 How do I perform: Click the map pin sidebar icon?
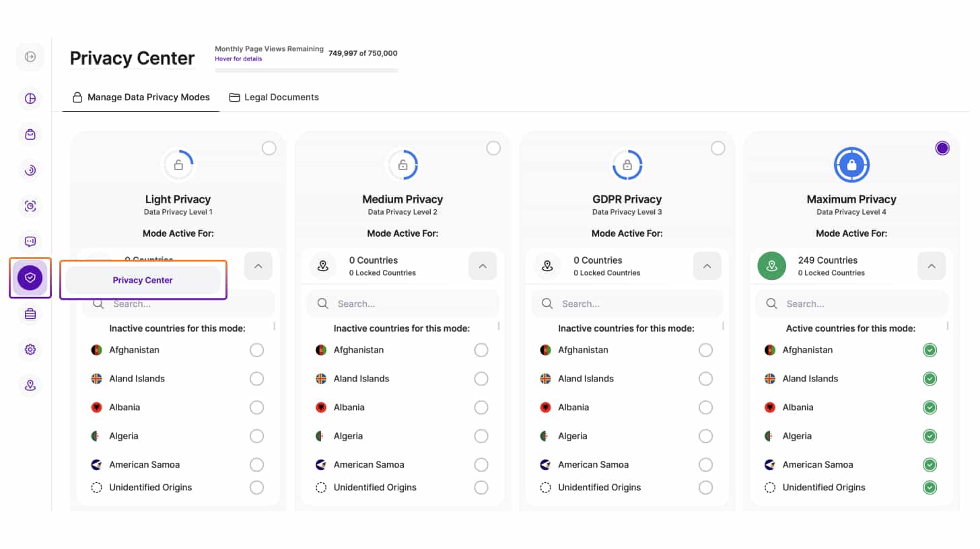30,385
